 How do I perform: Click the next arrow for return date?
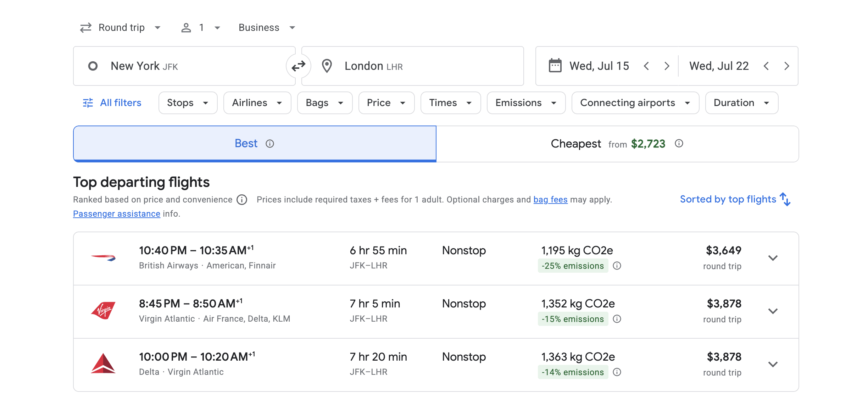click(x=787, y=66)
